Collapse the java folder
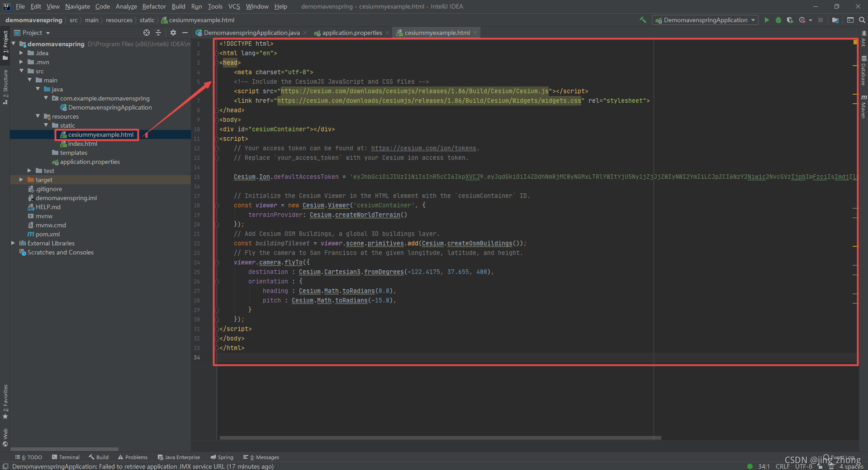The image size is (868, 470). tap(38, 89)
